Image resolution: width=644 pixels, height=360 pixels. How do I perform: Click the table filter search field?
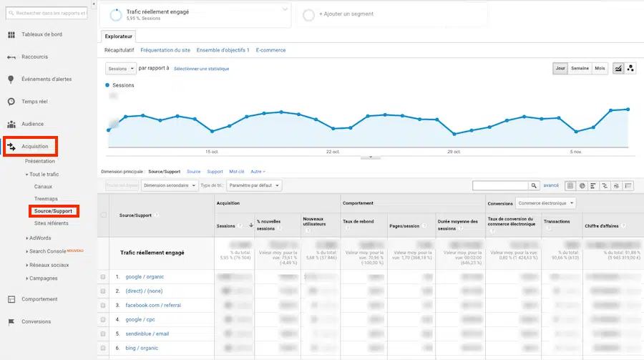[500, 185]
